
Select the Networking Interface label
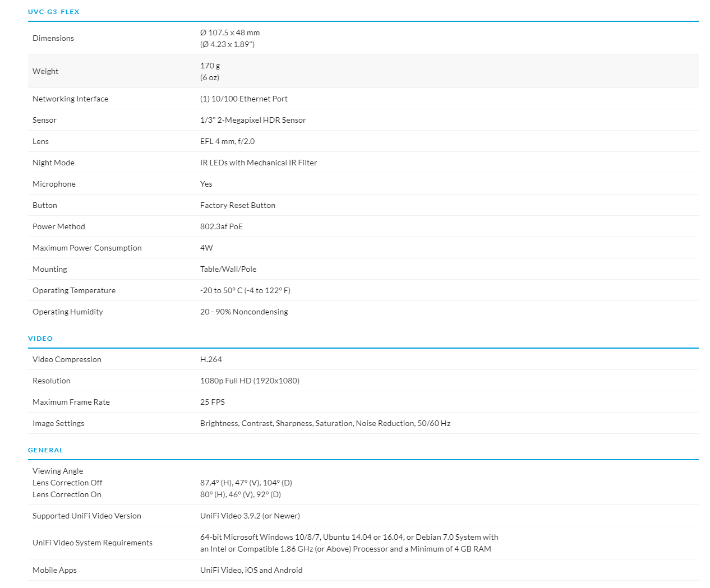pyautogui.click(x=70, y=99)
